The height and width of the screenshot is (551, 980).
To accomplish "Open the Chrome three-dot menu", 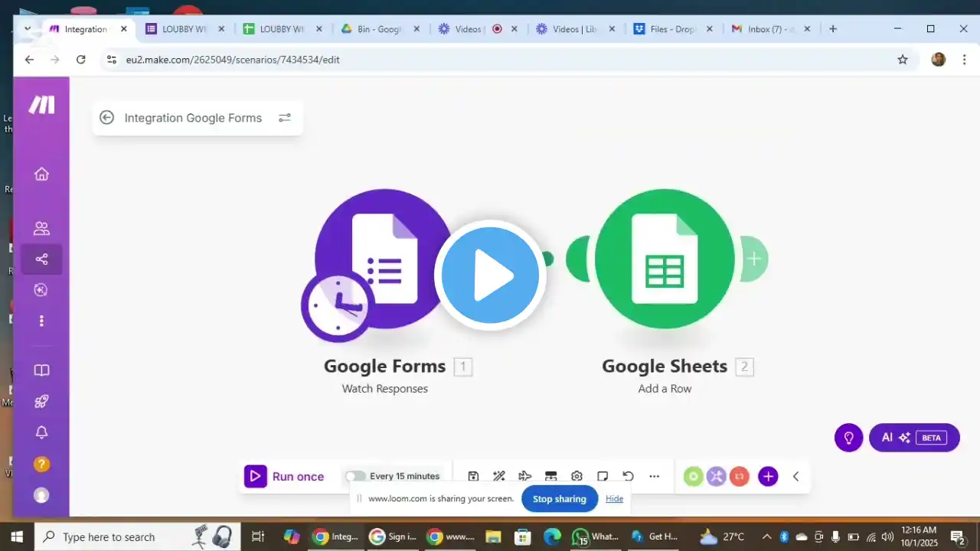I will (964, 59).
